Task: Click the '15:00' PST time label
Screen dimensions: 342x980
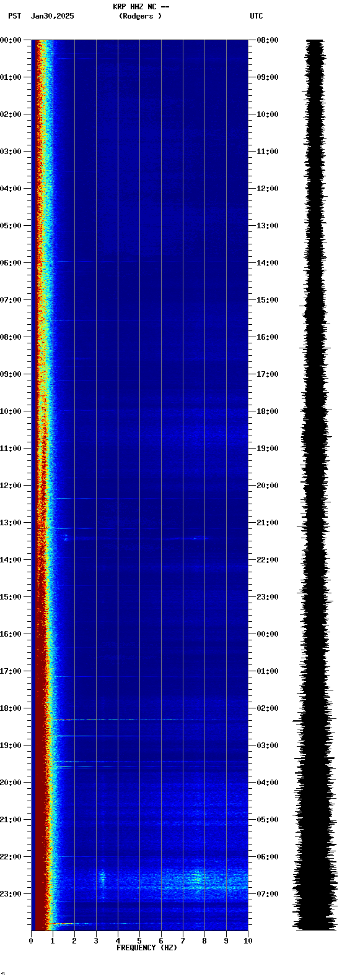Action: pyautogui.click(x=11, y=597)
